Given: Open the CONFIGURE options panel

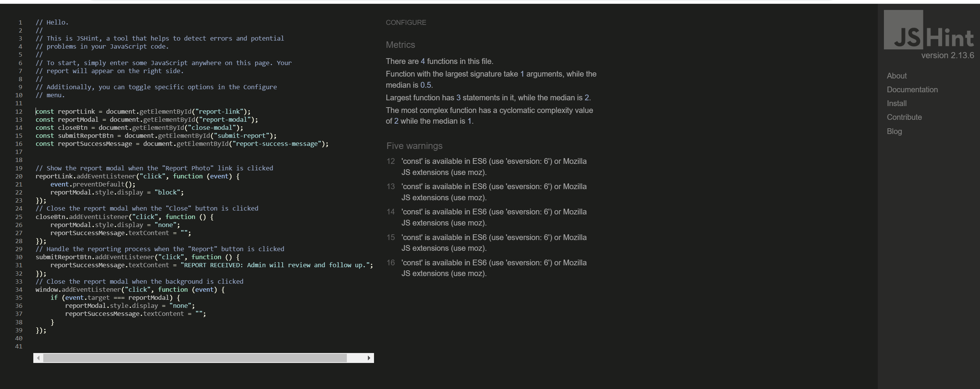Looking at the screenshot, I should (x=405, y=22).
